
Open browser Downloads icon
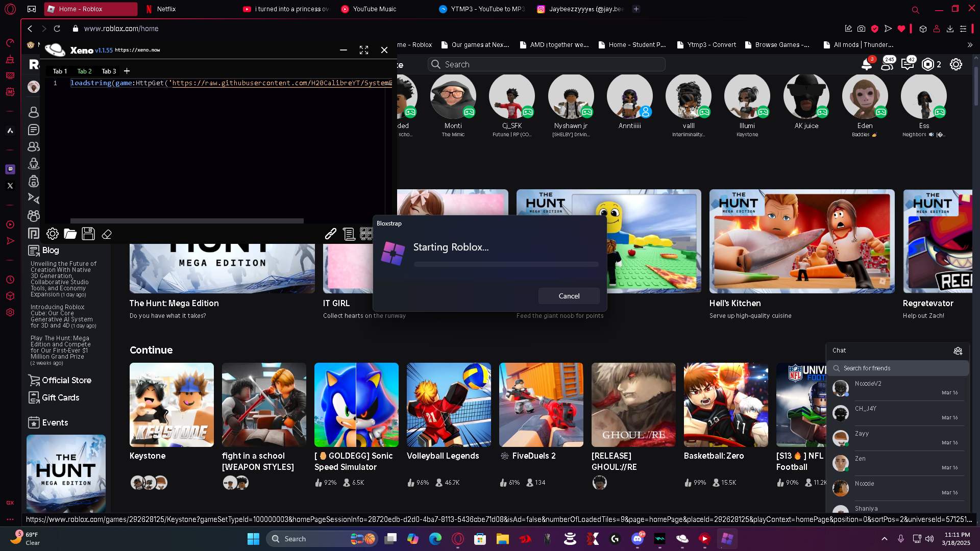click(x=950, y=29)
